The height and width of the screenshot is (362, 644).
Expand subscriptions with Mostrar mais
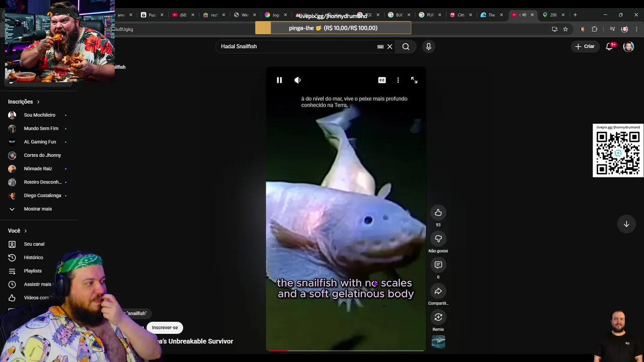38,209
